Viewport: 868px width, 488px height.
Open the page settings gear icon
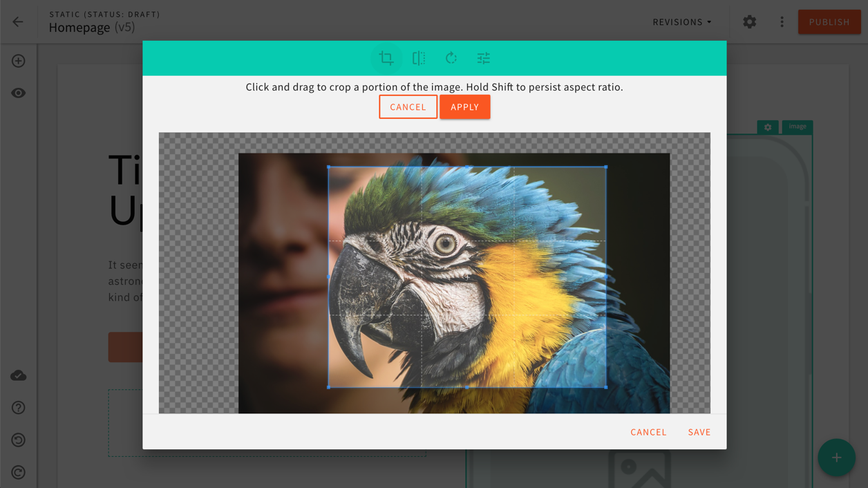click(x=749, y=22)
